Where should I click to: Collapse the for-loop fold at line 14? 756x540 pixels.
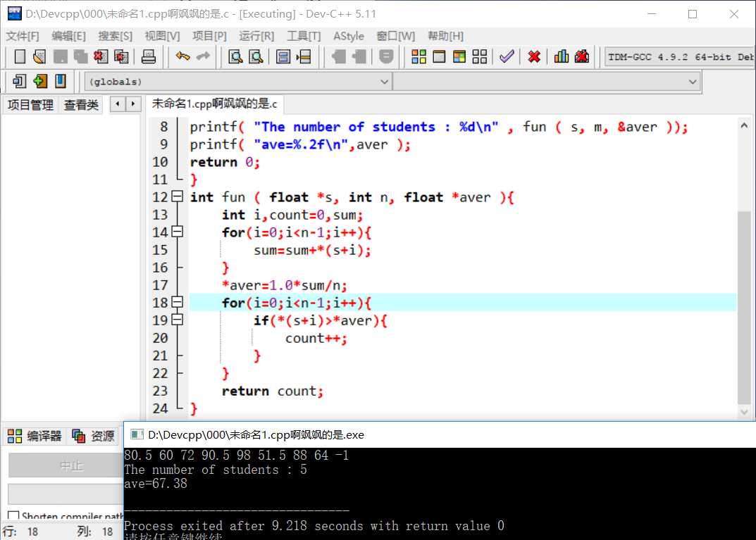pos(178,232)
